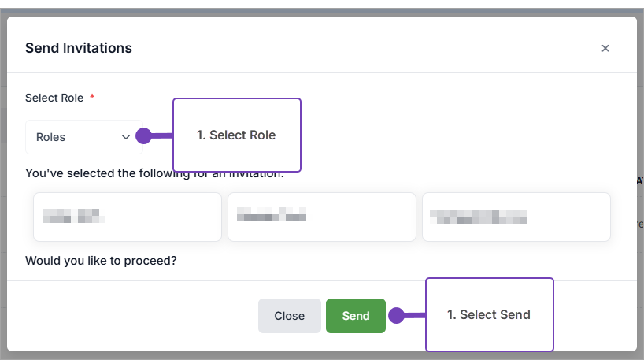Close the Send Invitations dialog with X
Viewport: 644px width, 360px height.
[x=605, y=48]
